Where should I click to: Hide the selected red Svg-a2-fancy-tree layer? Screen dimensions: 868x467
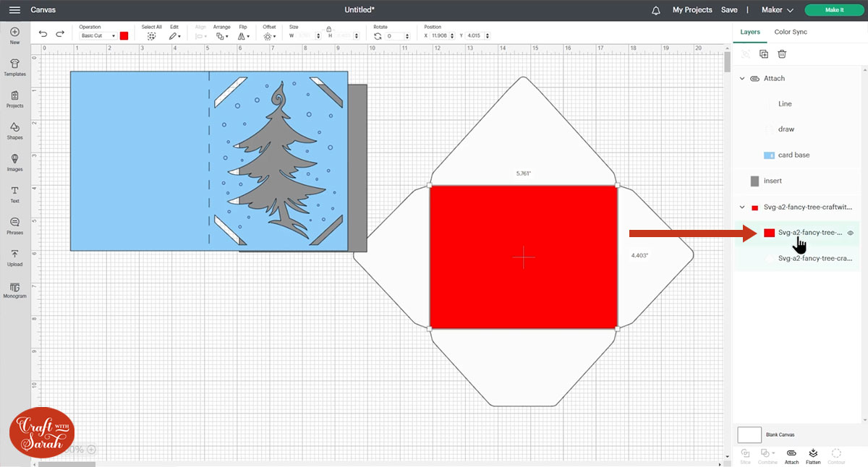(x=851, y=233)
